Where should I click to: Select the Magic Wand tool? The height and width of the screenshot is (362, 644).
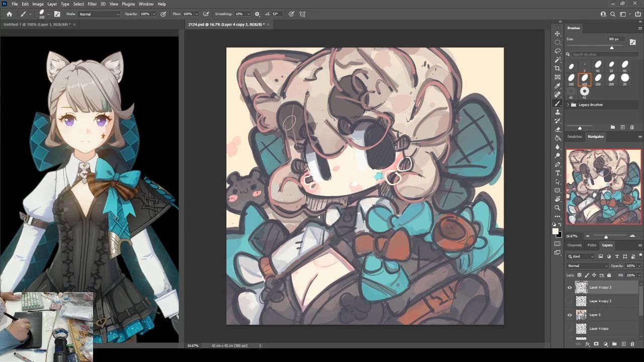tap(557, 60)
